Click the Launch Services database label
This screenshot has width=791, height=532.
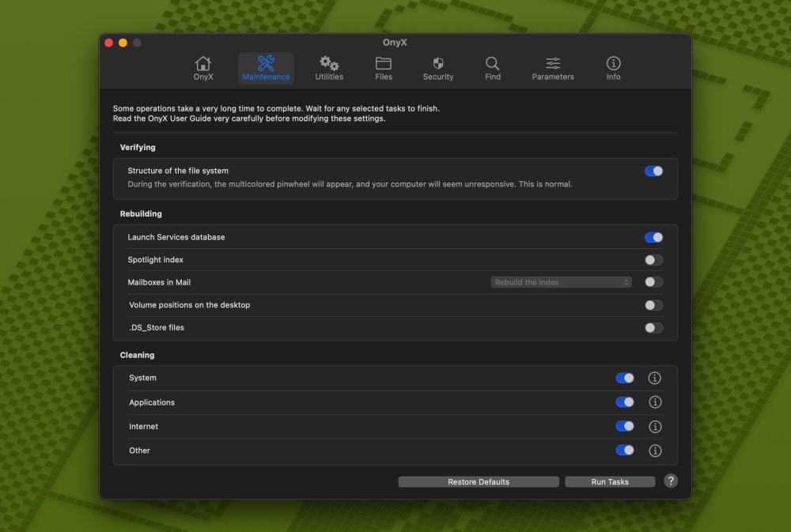176,237
